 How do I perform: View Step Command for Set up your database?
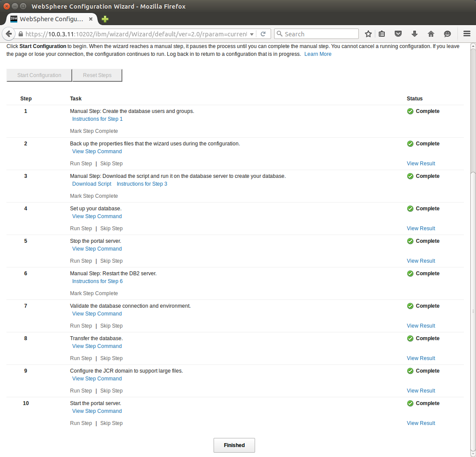pyautogui.click(x=97, y=217)
